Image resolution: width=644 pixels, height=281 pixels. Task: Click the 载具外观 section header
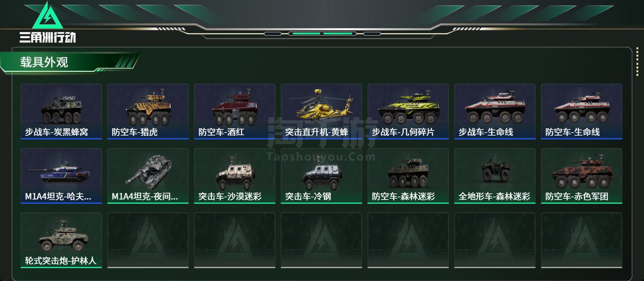[x=44, y=62]
